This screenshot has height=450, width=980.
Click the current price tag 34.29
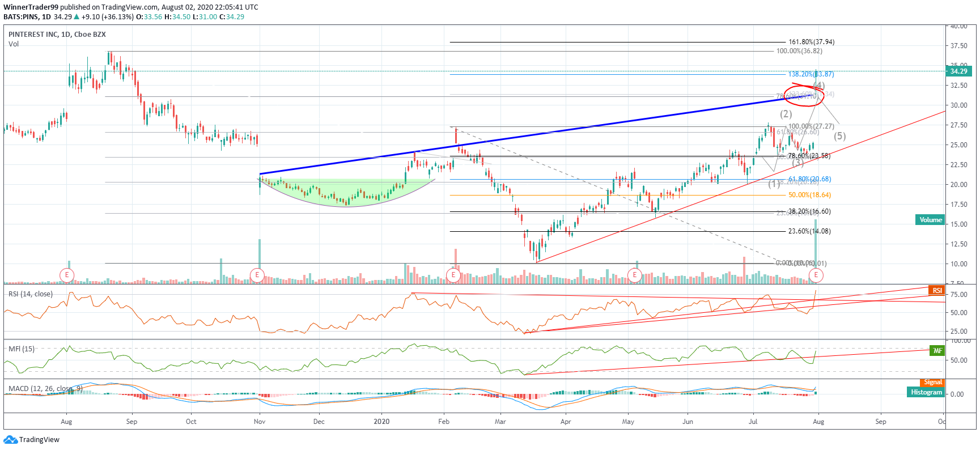coord(959,71)
